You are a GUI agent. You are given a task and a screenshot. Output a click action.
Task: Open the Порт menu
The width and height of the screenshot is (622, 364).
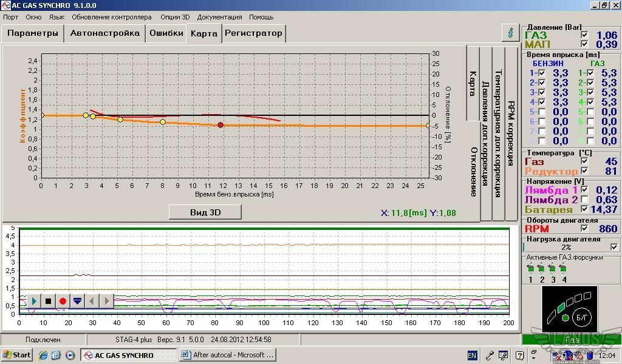click(x=10, y=17)
